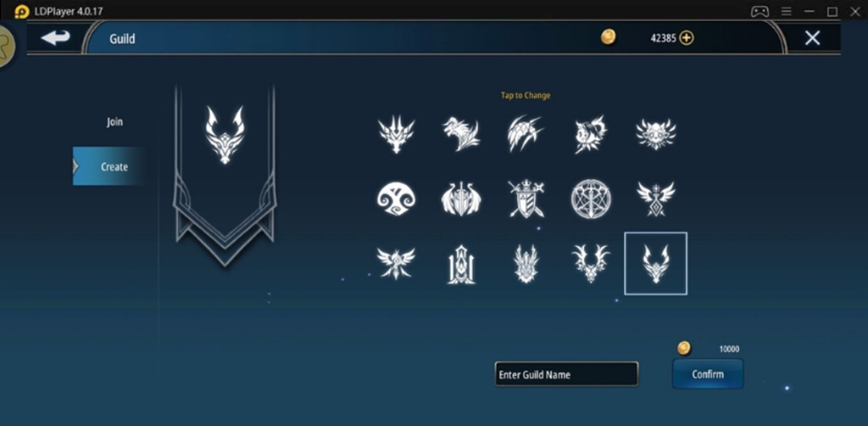The image size is (868, 426).
Task: Select the magic circle rune emblem
Action: 591,199
